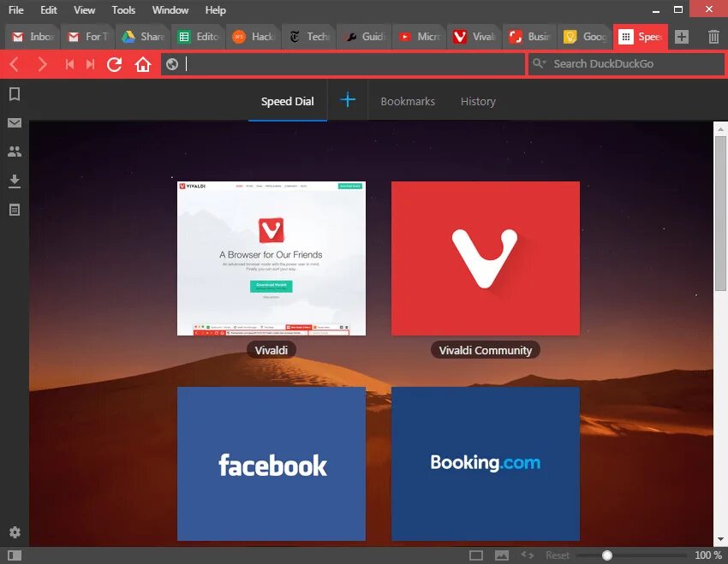Open the Window menu
728x564 pixels.
click(170, 9)
